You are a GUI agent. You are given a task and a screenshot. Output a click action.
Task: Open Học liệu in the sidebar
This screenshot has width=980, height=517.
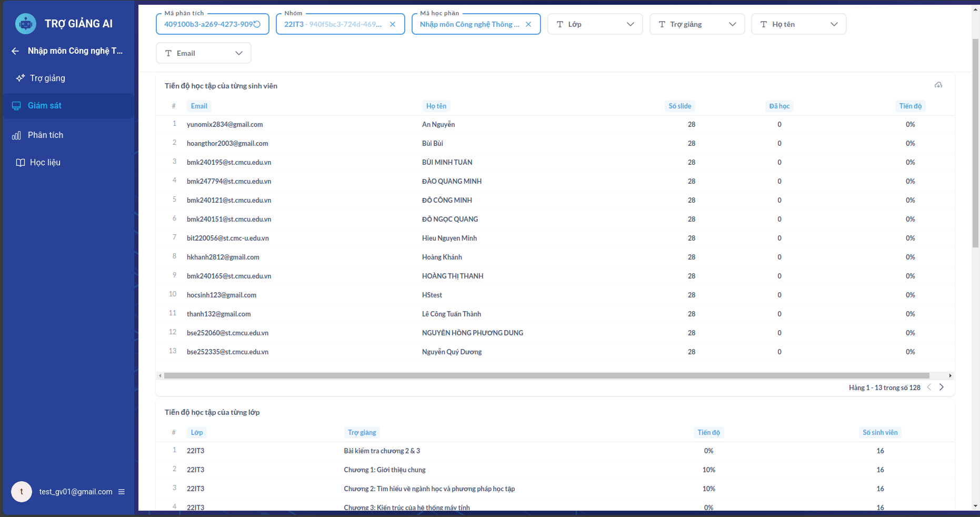coord(45,163)
